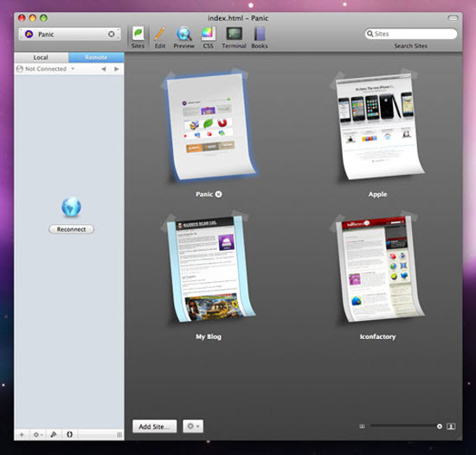
Task: Open the Sites view in the toolbar
Action: click(138, 37)
